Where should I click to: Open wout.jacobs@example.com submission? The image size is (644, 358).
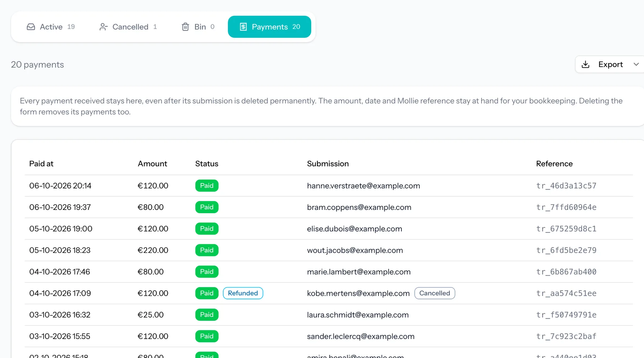click(x=355, y=250)
